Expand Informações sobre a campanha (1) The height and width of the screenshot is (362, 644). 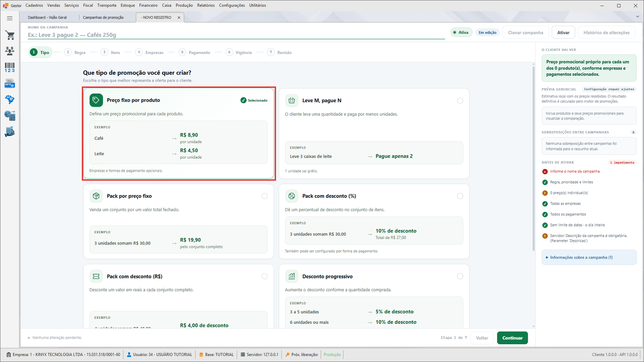click(x=589, y=257)
